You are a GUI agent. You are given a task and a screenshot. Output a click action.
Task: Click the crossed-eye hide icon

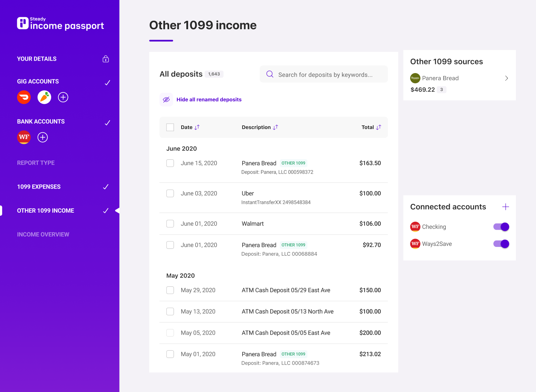[x=166, y=99]
